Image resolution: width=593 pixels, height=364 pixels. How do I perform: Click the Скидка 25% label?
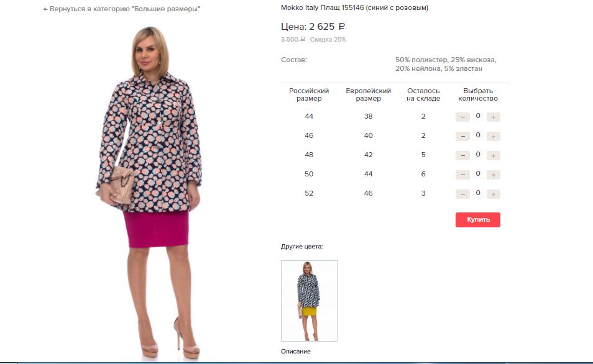pyautogui.click(x=328, y=39)
